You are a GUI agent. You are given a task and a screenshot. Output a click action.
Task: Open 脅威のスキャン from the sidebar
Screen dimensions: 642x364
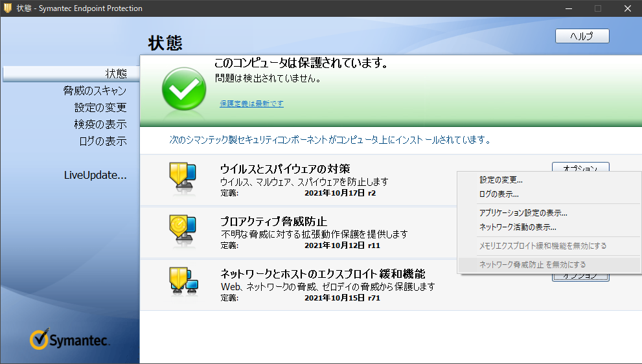[x=95, y=91]
